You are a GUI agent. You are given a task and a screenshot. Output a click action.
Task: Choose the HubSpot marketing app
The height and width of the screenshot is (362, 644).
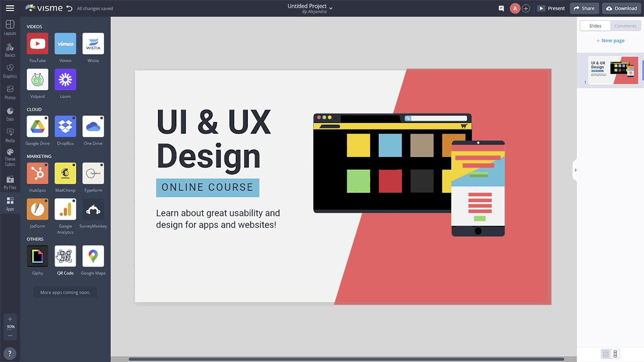[38, 173]
